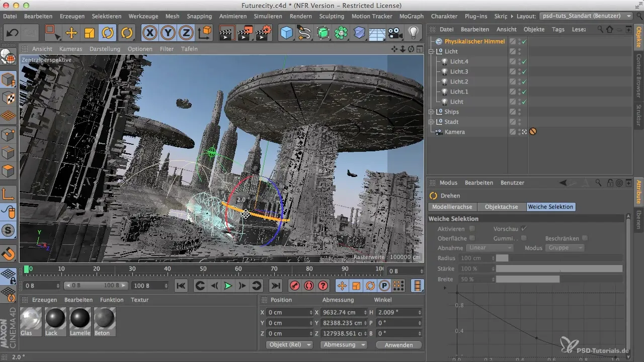
Task: Open viewport Kameras menu
Action: coord(70,49)
